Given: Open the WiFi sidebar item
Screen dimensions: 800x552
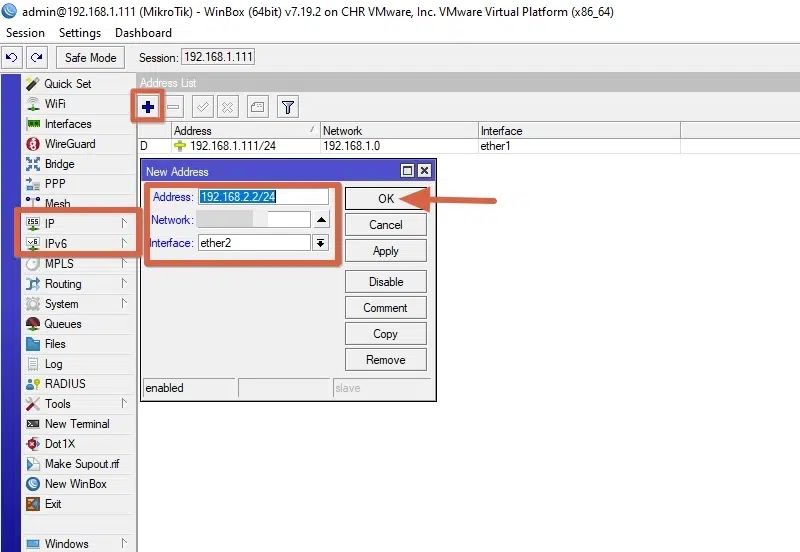Looking at the screenshot, I should point(79,104).
